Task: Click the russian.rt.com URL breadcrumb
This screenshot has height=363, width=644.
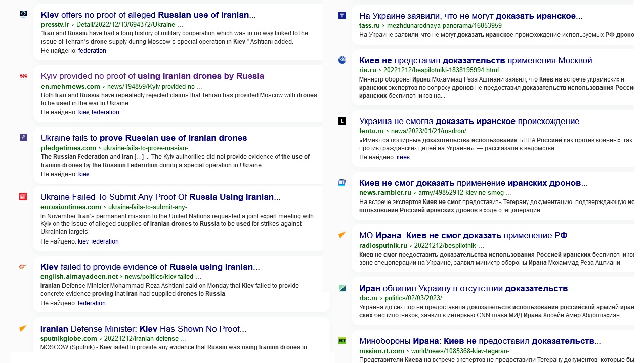Action: pyautogui.click(x=437, y=351)
